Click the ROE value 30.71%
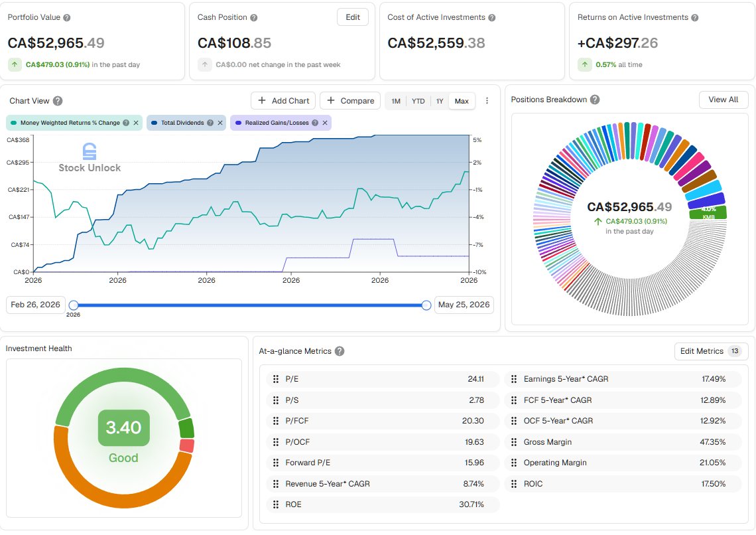Viewport: 756px width, 535px height. pos(471,504)
